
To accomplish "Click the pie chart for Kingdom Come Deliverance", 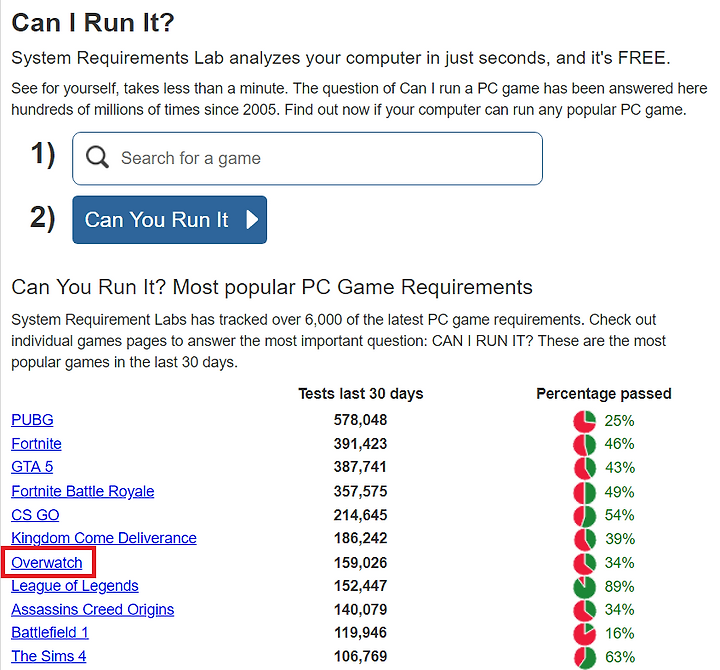I will 584,539.
